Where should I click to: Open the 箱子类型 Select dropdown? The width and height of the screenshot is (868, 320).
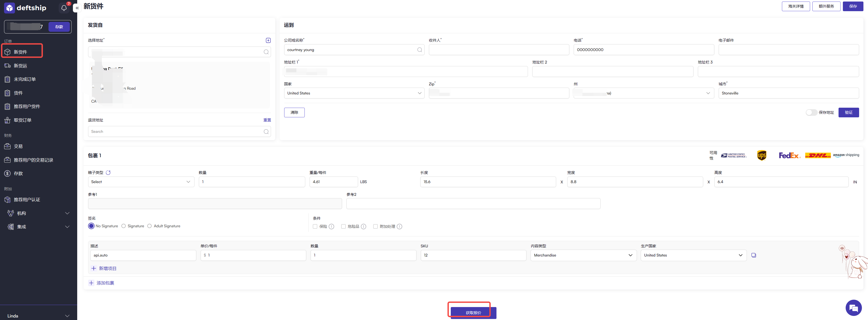click(x=141, y=182)
